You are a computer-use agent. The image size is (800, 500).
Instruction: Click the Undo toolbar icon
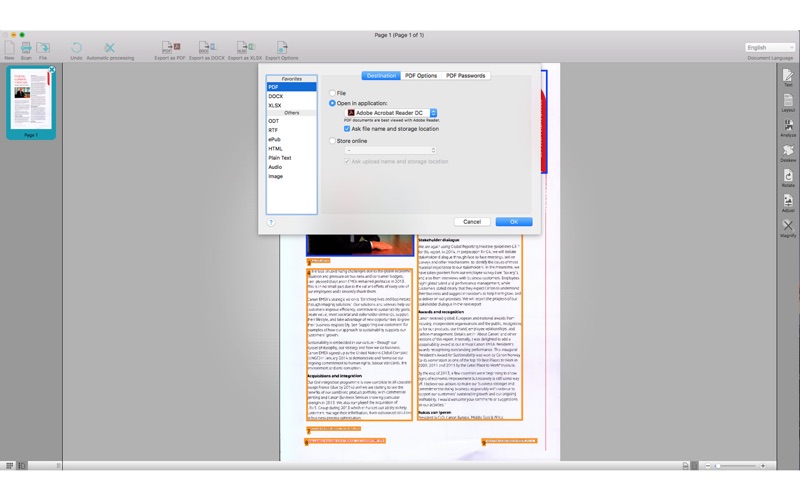coord(76,48)
